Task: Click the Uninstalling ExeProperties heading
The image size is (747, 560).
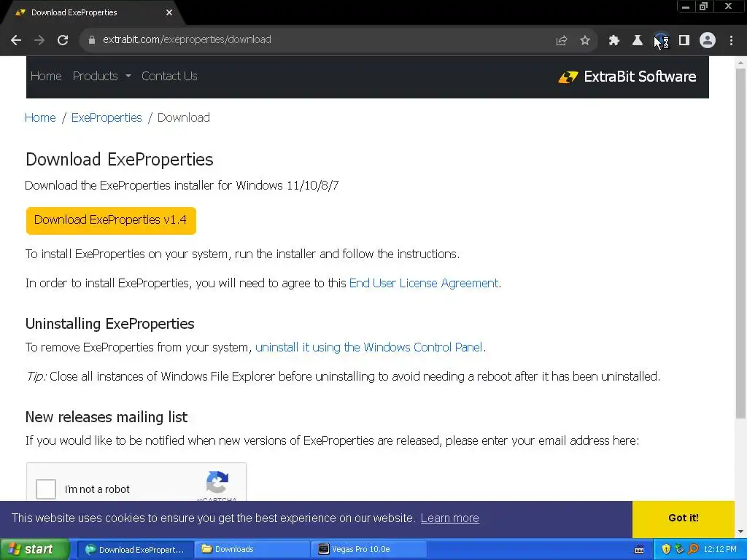Action: tap(110, 324)
